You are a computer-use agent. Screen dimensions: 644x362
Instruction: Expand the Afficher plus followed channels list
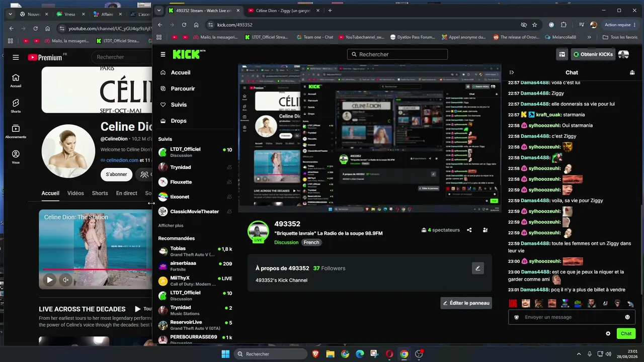(171, 226)
